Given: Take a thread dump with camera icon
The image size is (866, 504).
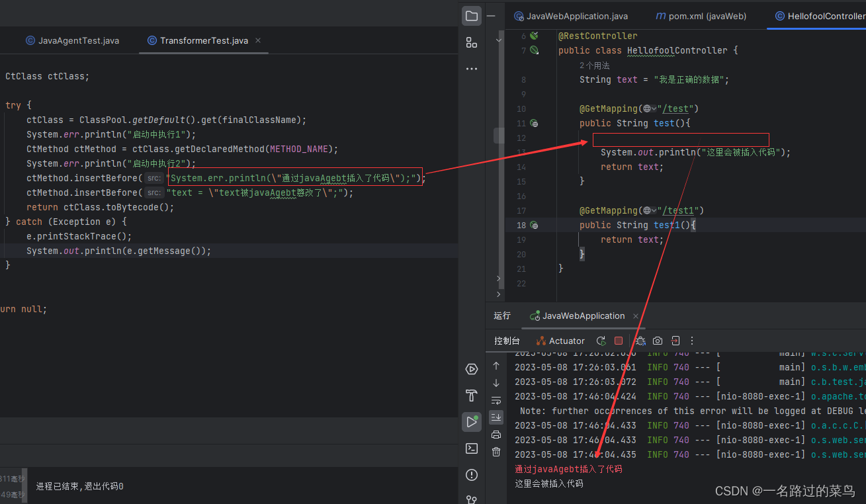Looking at the screenshot, I should pyautogui.click(x=657, y=341).
